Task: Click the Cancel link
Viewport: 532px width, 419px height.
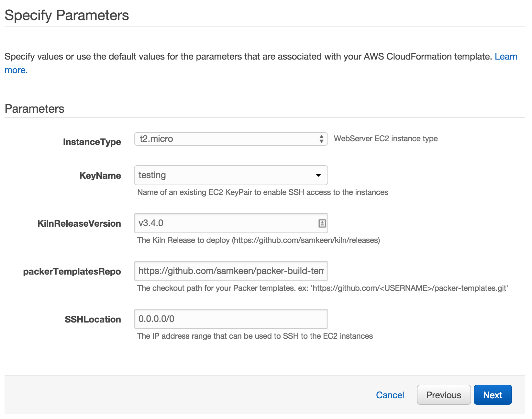Action: click(x=390, y=395)
